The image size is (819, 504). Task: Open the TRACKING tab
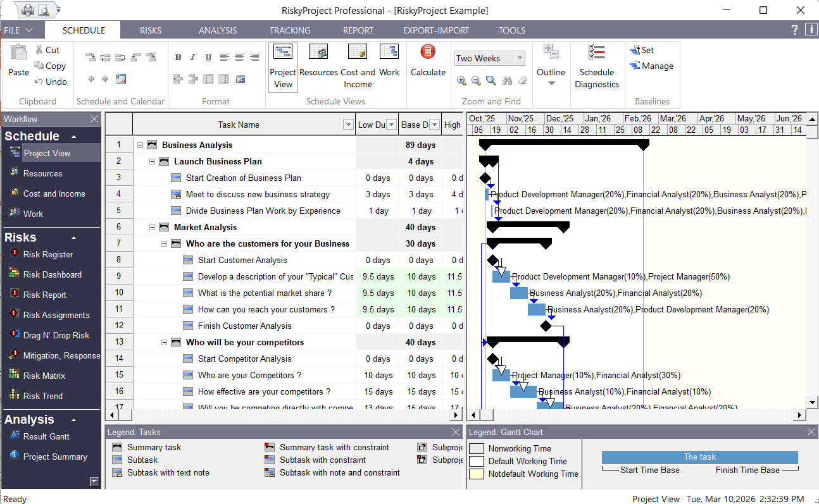point(289,30)
